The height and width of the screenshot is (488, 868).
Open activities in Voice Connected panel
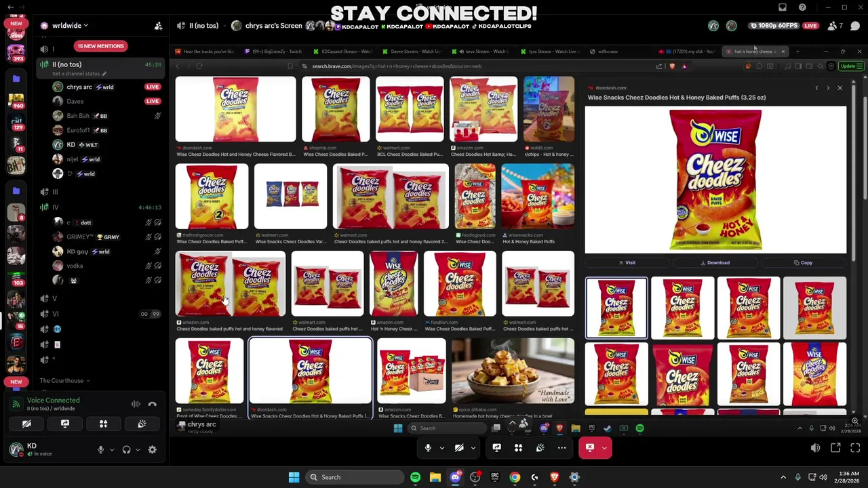coord(104,424)
